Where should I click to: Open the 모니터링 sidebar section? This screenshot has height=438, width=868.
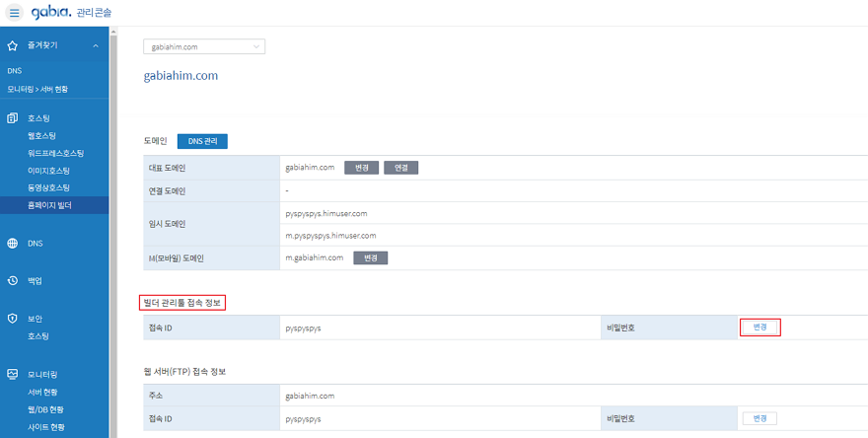pyautogui.click(x=42, y=374)
